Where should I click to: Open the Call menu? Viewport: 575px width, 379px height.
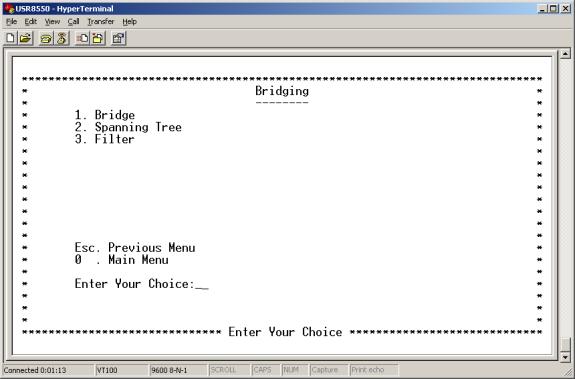pyautogui.click(x=73, y=22)
